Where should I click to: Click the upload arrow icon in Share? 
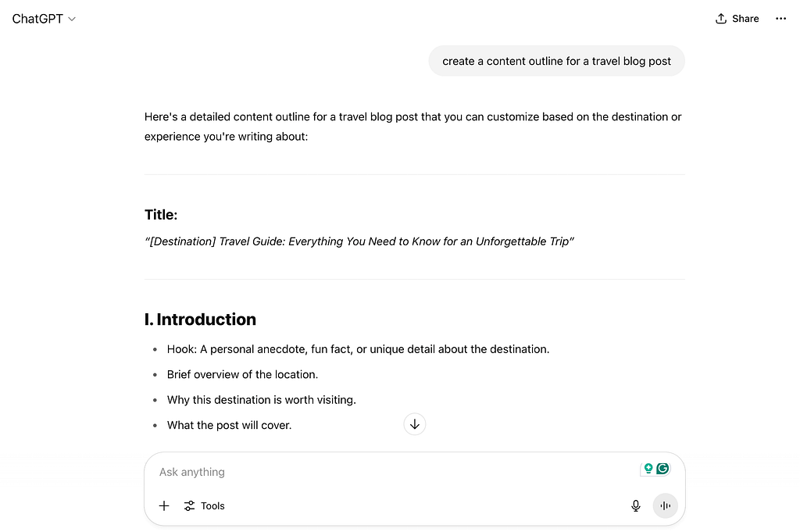point(721,19)
